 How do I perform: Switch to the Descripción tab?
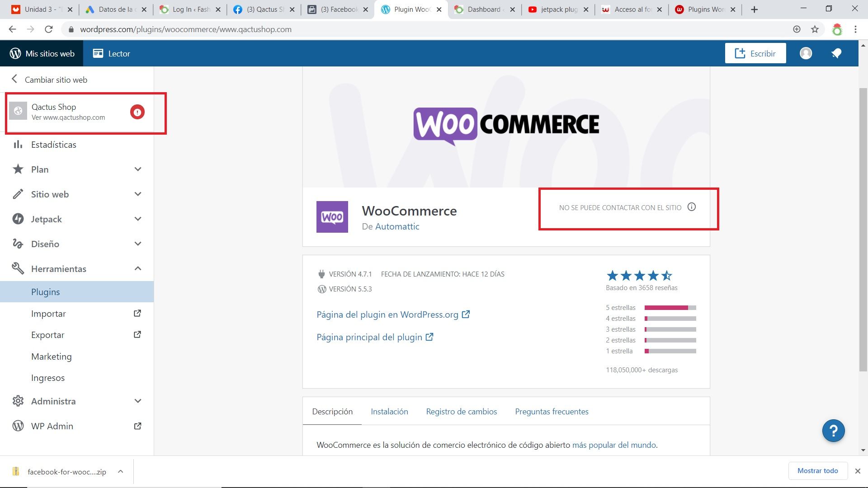pyautogui.click(x=332, y=412)
